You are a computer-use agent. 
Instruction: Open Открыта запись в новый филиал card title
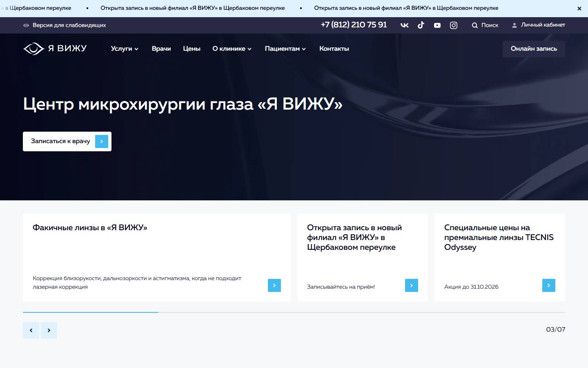pyautogui.click(x=354, y=238)
